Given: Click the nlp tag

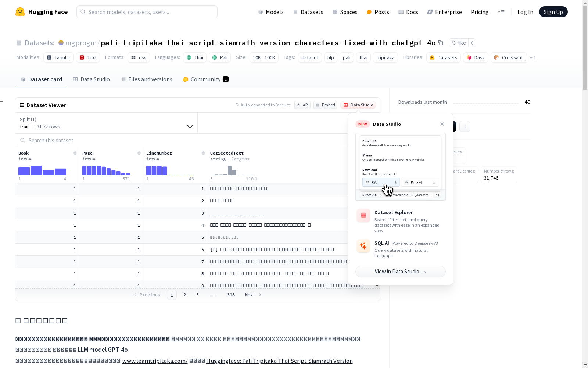Looking at the screenshot, I should 331,57.
